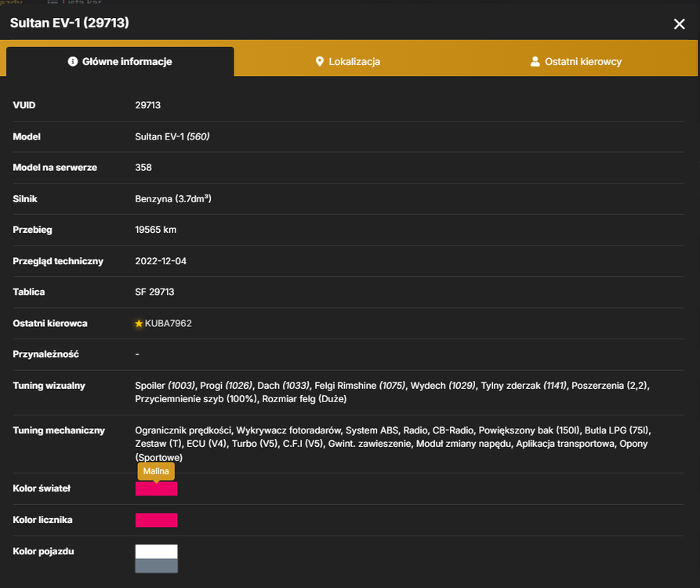Click the gold star next to KUBA7962
This screenshot has height=588, width=700.
click(x=139, y=323)
